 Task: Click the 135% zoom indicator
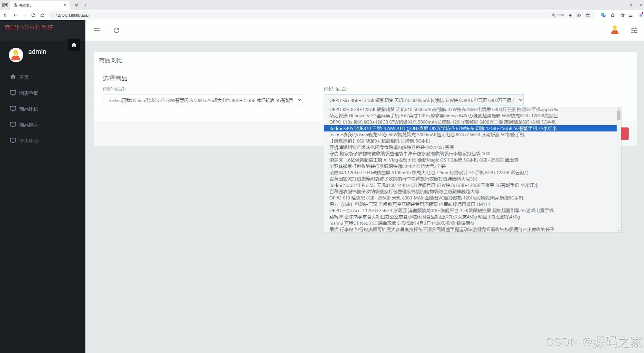(558, 15)
